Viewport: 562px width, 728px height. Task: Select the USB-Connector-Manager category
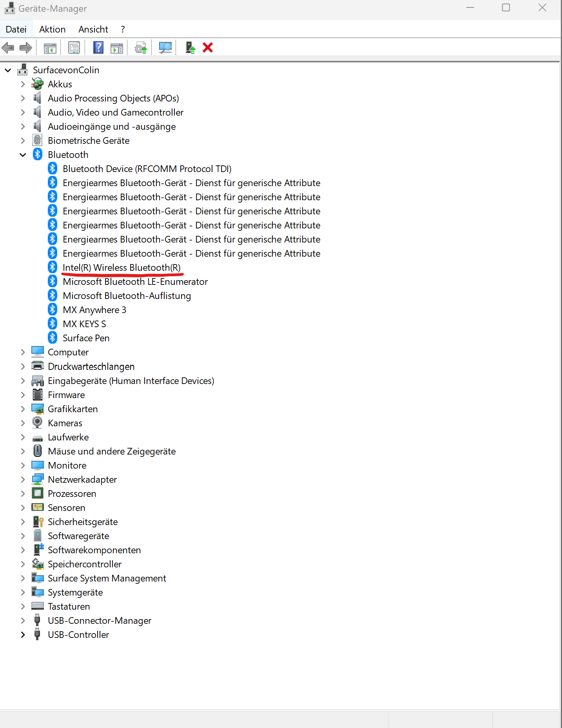(100, 621)
